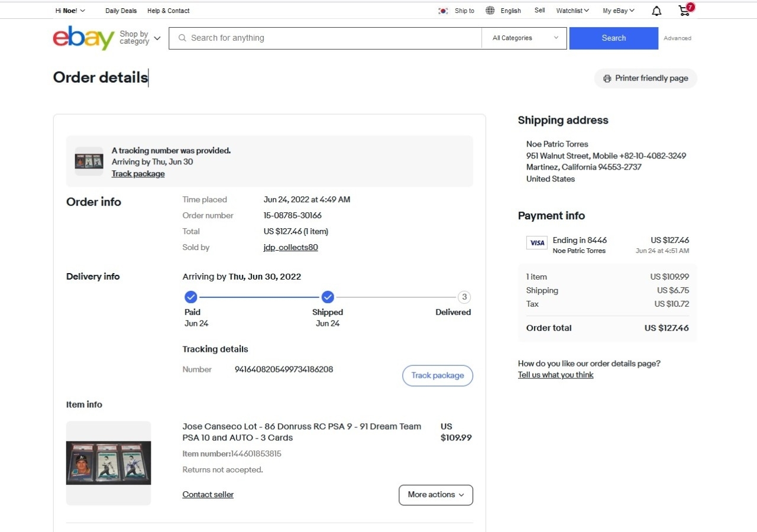Image resolution: width=757 pixels, height=532 pixels.
Task: Click Arriving by Thu, Jun 30, 2022 text
Action: coord(242,277)
